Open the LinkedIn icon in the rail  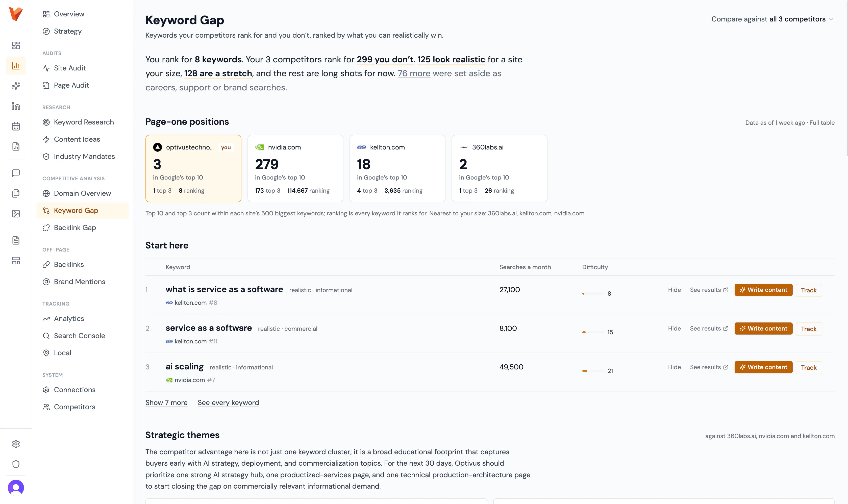coord(16,106)
